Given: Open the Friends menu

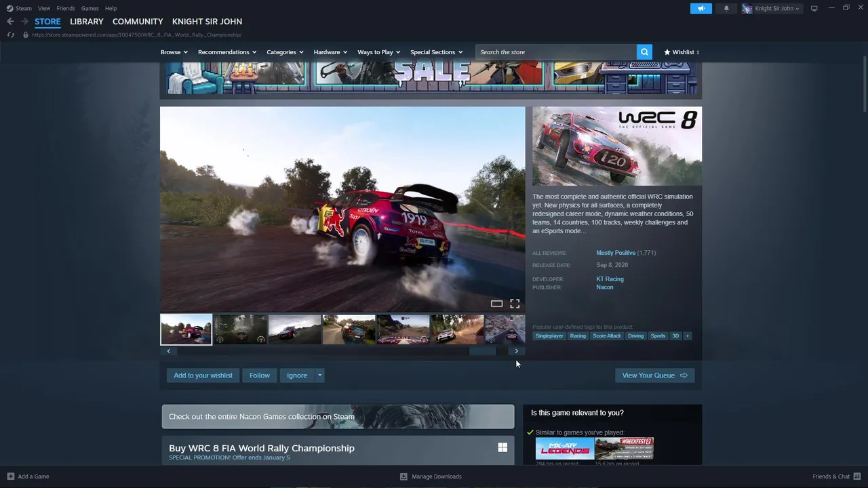Looking at the screenshot, I should 66,8.
